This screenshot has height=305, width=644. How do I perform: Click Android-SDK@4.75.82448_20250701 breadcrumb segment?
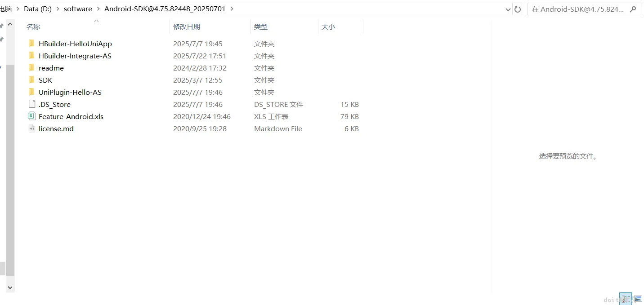coord(165,9)
